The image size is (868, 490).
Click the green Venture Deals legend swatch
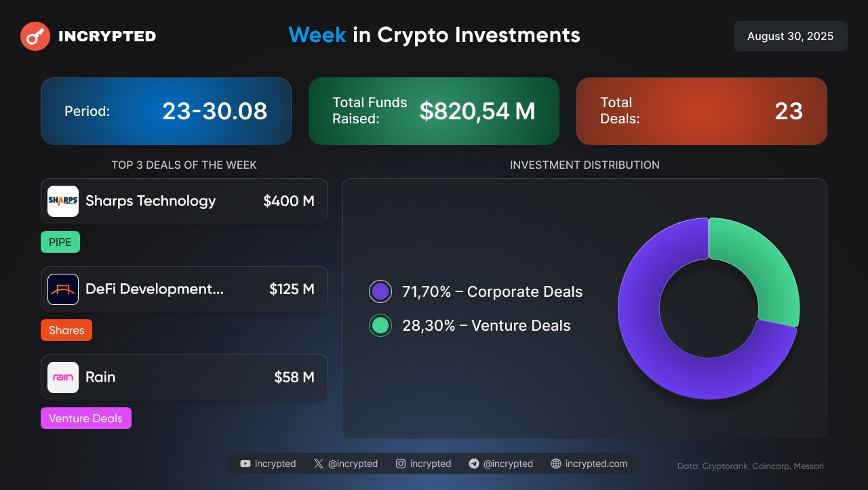[380, 325]
